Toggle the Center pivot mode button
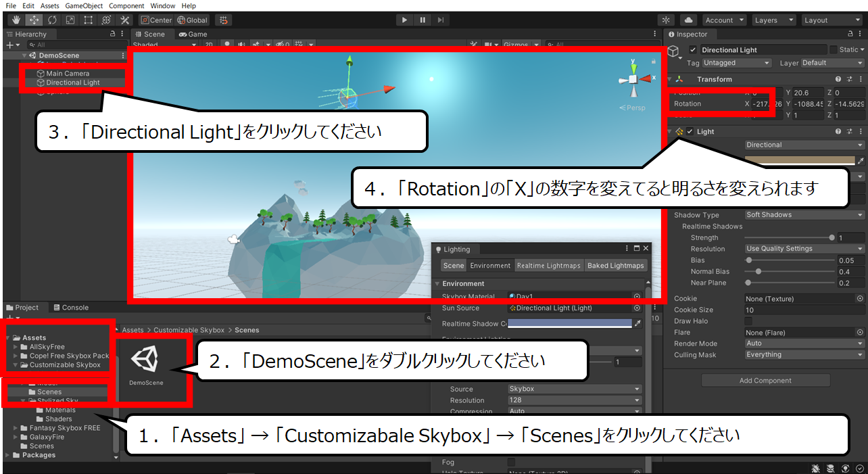 (156, 20)
